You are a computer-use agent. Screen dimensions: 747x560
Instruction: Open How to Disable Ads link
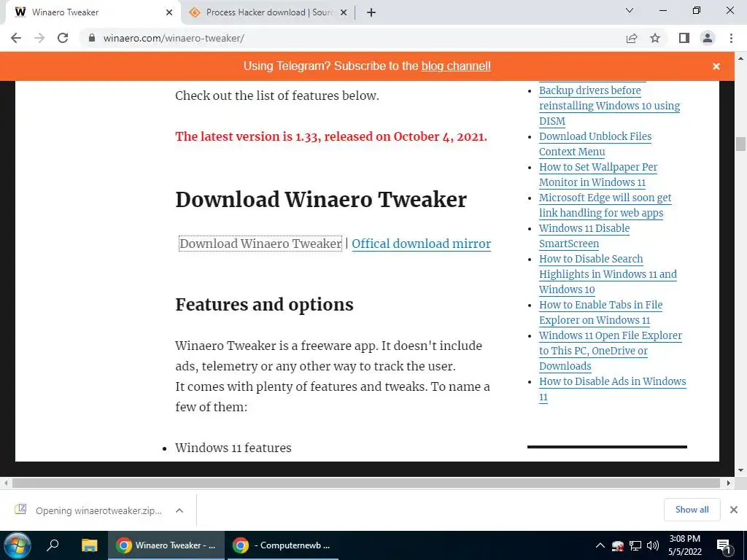tap(612, 389)
